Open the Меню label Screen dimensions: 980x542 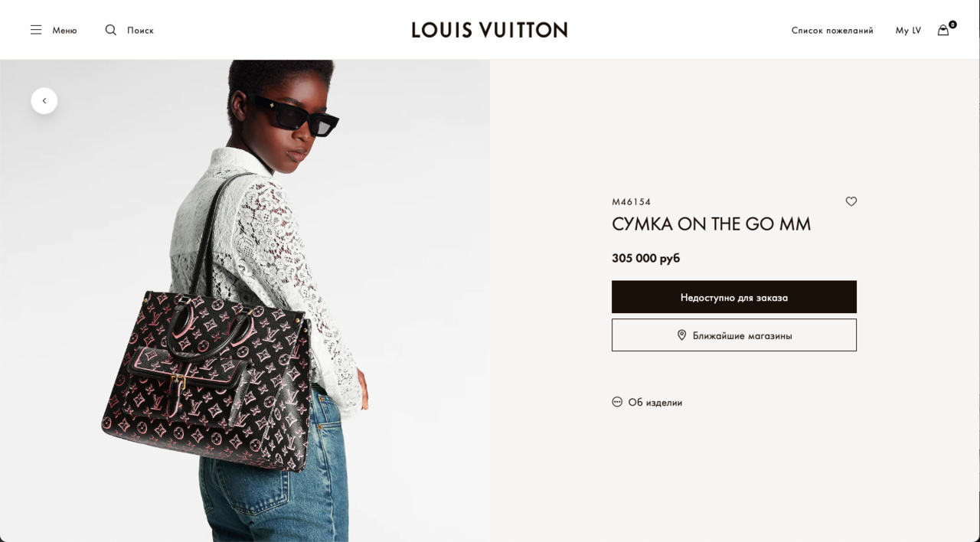(x=64, y=31)
